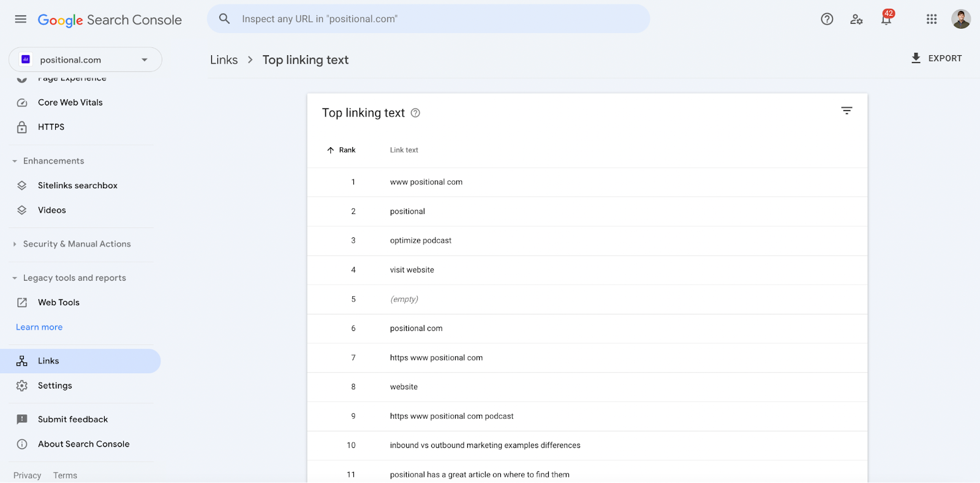Select the '(empty)' link text row

click(587, 299)
